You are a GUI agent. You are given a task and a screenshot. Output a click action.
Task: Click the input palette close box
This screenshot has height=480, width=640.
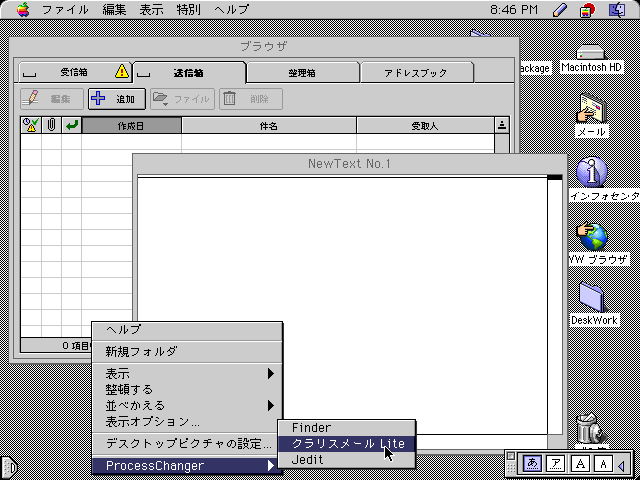(511, 456)
